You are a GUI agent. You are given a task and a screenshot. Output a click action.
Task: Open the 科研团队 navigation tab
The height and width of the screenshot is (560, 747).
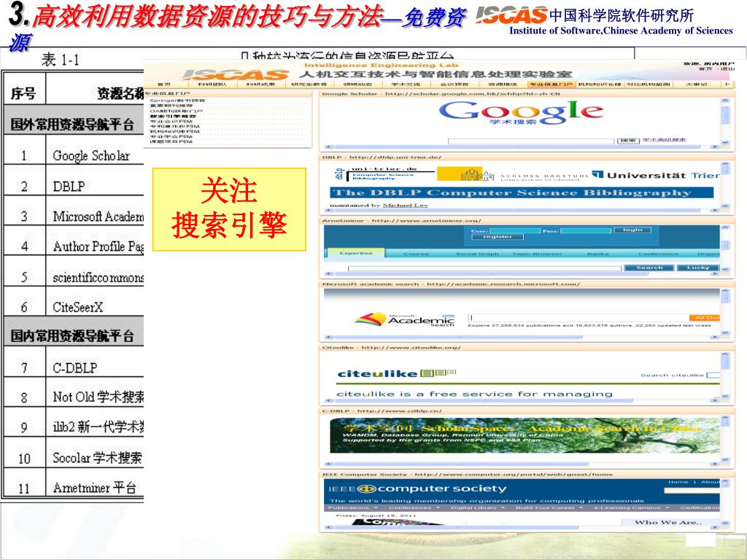pos(212,85)
